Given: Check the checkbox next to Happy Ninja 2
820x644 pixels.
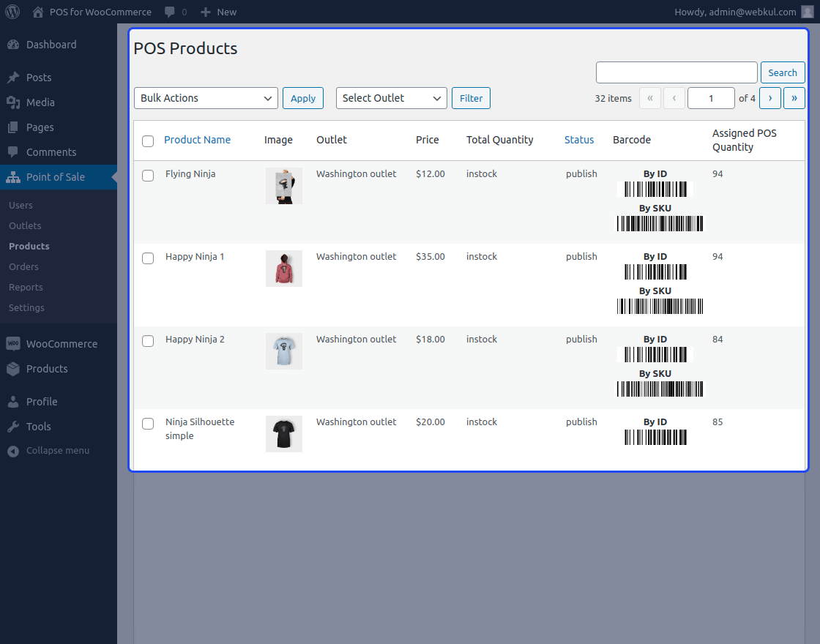Looking at the screenshot, I should [x=148, y=341].
